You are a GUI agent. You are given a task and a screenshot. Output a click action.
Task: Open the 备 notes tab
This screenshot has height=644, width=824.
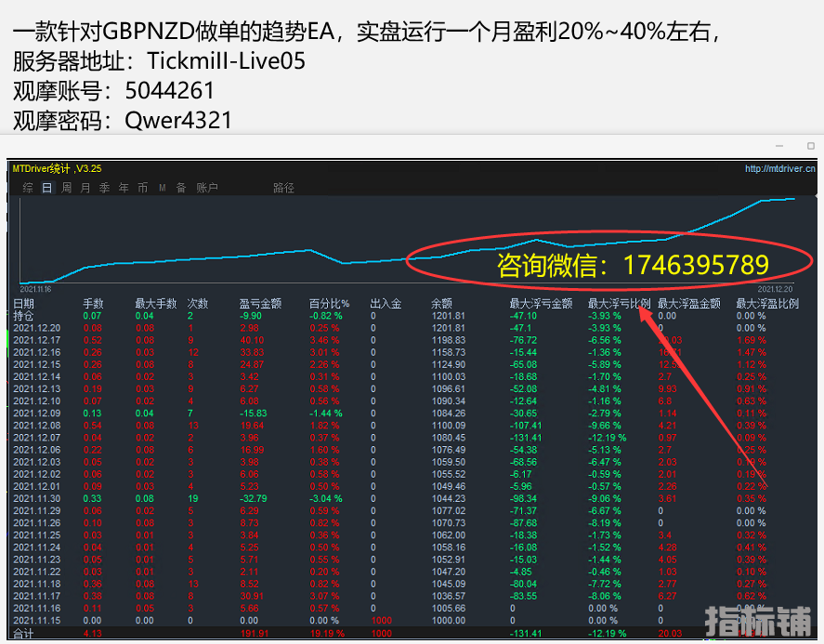(x=180, y=188)
